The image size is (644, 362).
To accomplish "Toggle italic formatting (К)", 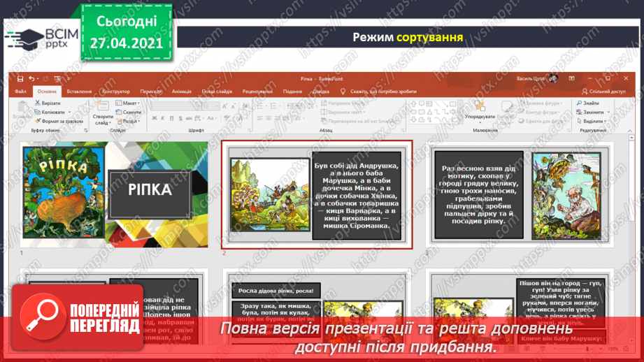I will point(163,118).
